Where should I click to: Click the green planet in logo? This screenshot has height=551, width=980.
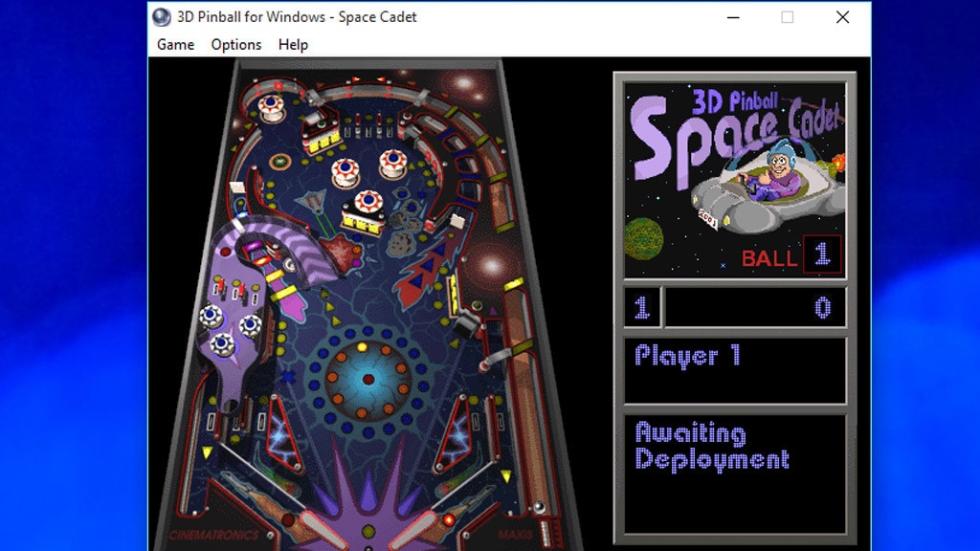pos(644,238)
